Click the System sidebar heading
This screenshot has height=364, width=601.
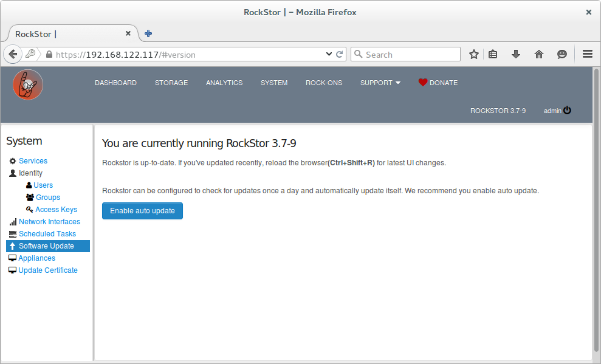click(24, 141)
